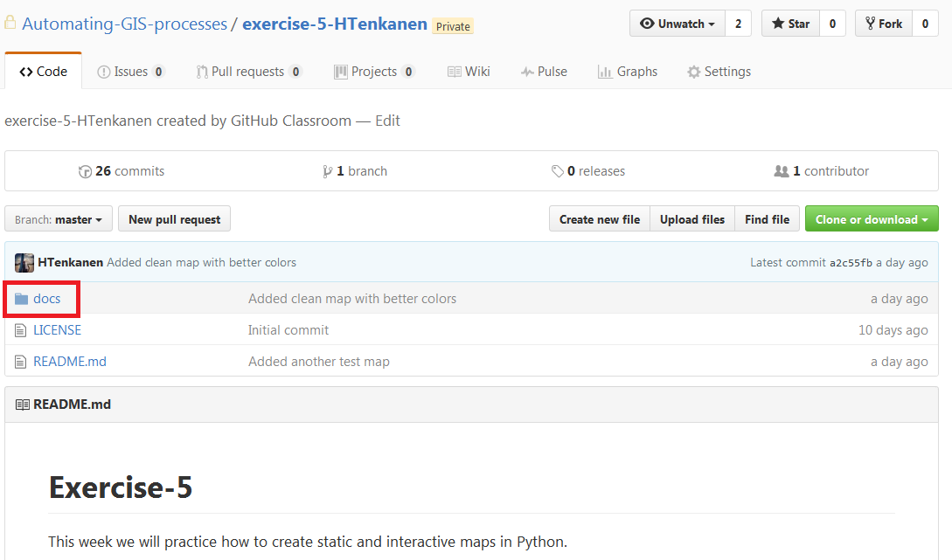Click the commits history clock icon
This screenshot has width=952, height=560.
[85, 171]
